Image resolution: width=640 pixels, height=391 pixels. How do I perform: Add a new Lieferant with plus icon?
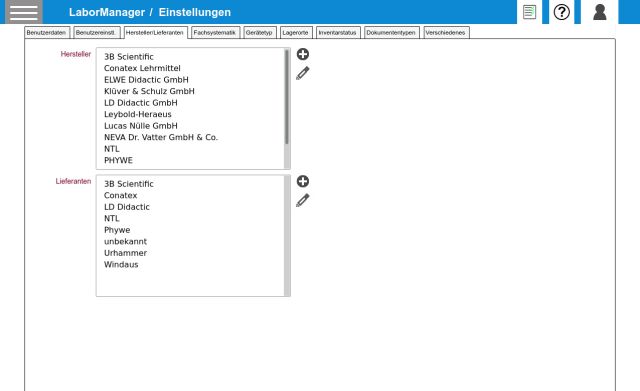[302, 181]
